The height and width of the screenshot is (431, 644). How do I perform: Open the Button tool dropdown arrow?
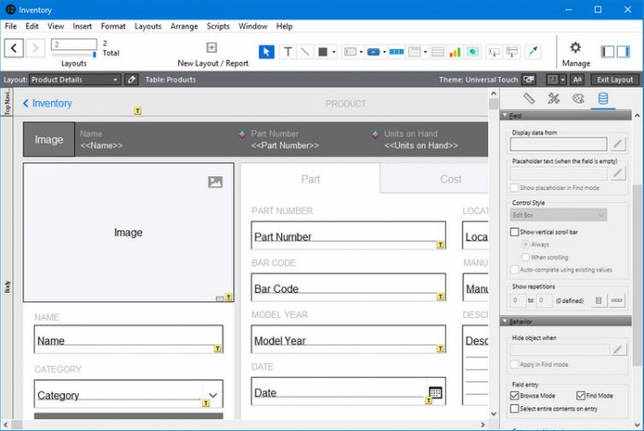[x=384, y=52]
